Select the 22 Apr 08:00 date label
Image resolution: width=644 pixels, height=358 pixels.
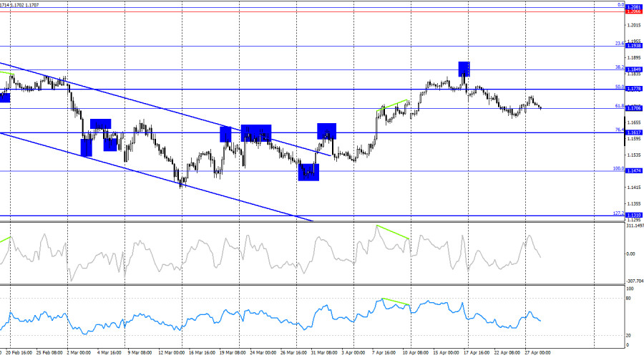click(507, 353)
